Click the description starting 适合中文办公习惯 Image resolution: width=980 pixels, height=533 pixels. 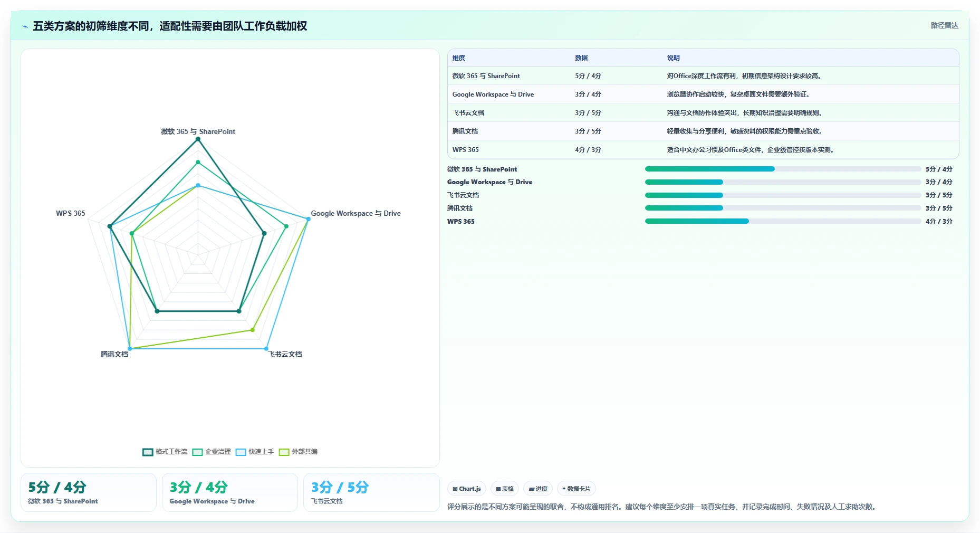pos(751,149)
